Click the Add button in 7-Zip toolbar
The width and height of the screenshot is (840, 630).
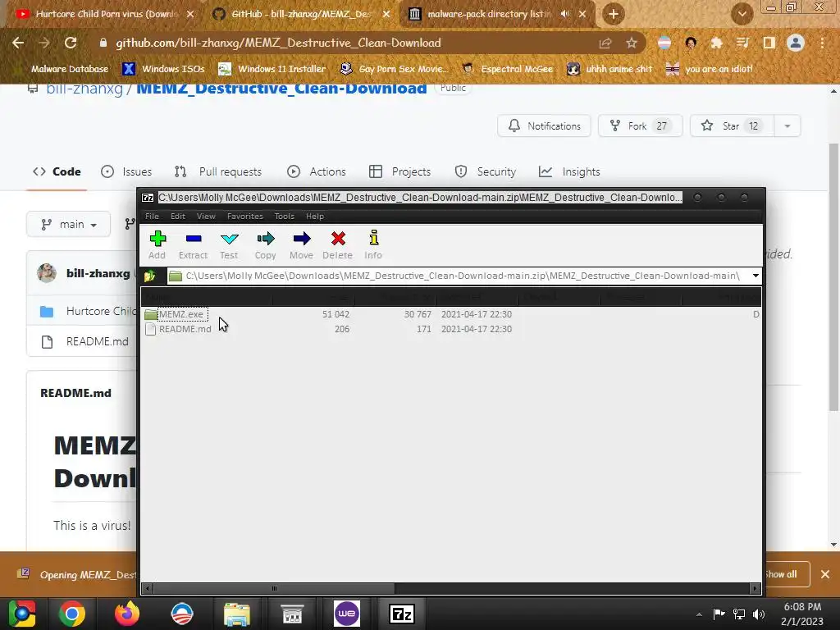(x=157, y=245)
